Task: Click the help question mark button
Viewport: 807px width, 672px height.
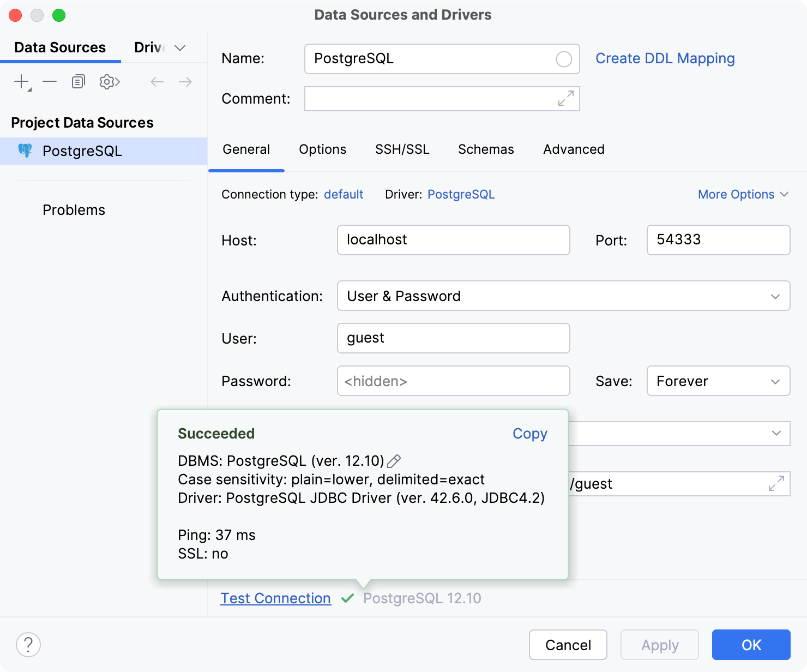Action: tap(28, 645)
